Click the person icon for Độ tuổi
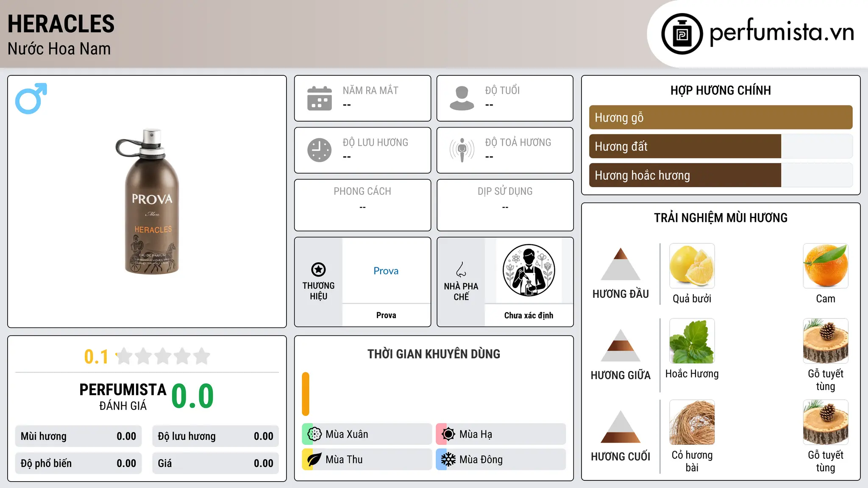The height and width of the screenshot is (488, 868). (462, 98)
